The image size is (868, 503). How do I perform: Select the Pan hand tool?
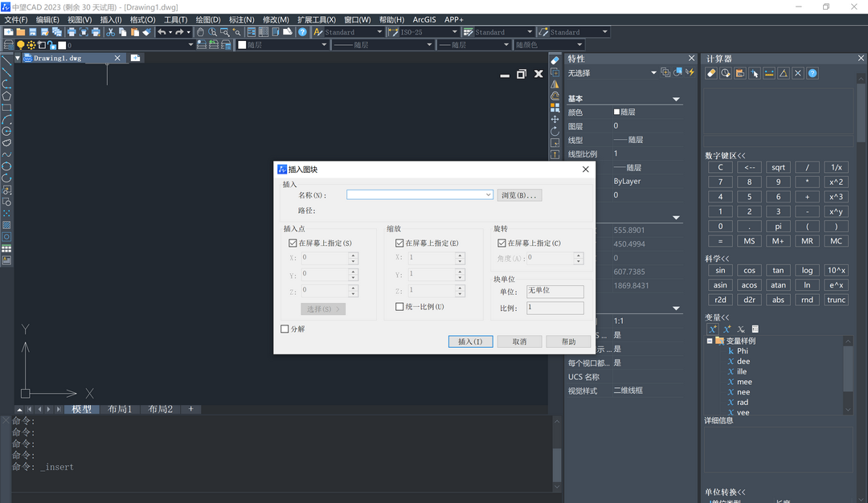pos(201,32)
